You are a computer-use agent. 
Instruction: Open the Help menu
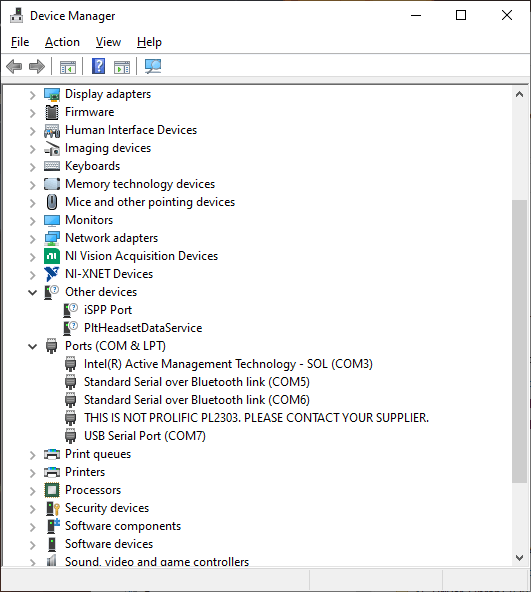(149, 42)
